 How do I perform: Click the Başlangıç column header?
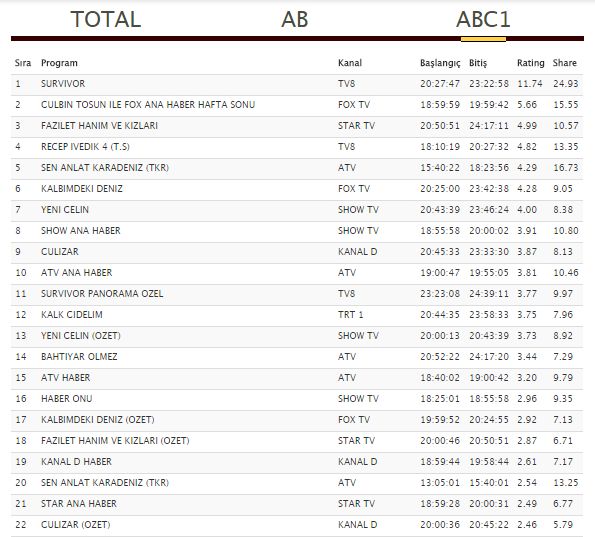coord(440,63)
